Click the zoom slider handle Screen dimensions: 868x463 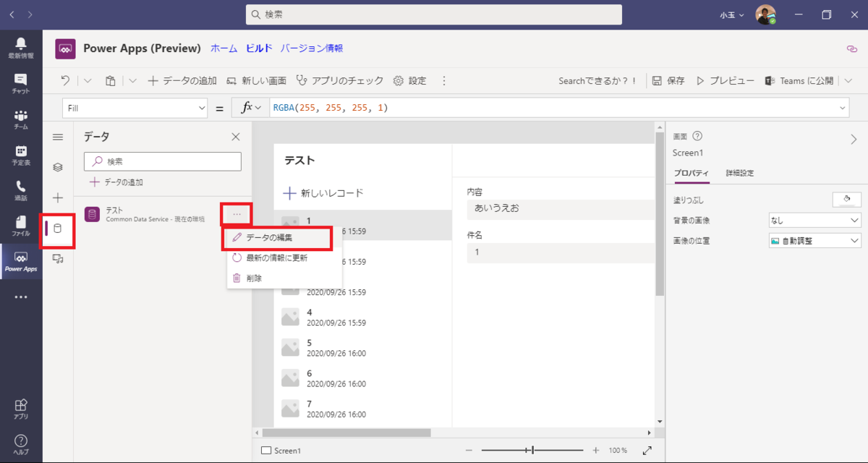coord(532,450)
